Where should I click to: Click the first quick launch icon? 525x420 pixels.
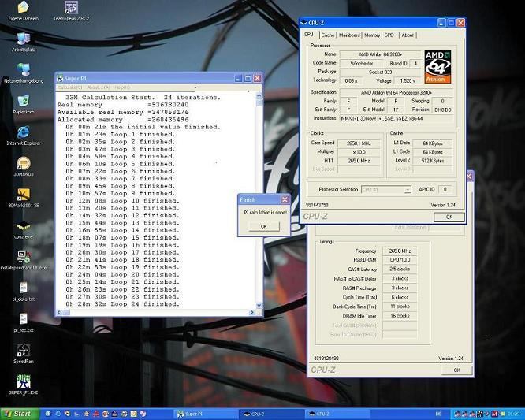pos(48,414)
